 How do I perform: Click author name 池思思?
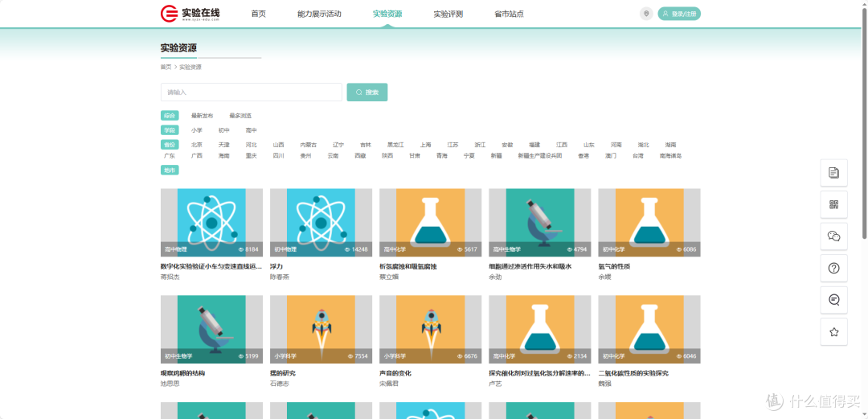tap(170, 384)
